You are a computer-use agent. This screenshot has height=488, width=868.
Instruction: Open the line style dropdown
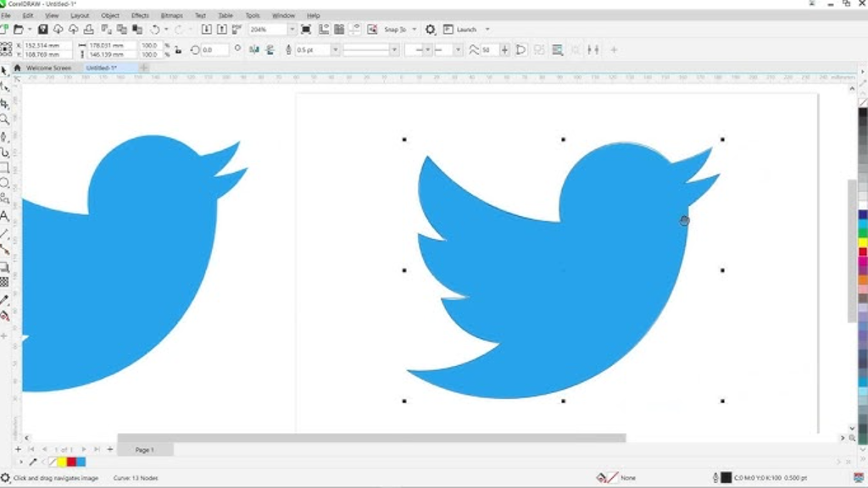[394, 50]
